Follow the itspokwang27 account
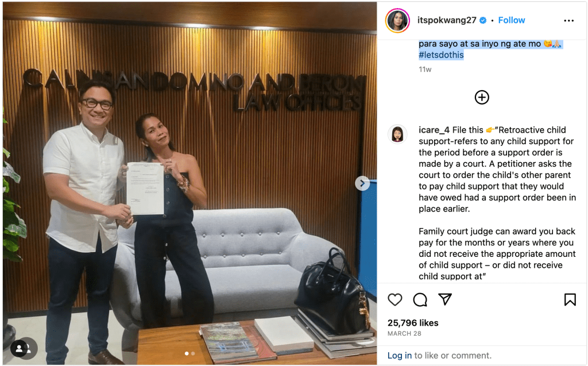This screenshot has width=588, height=366. 512,20
